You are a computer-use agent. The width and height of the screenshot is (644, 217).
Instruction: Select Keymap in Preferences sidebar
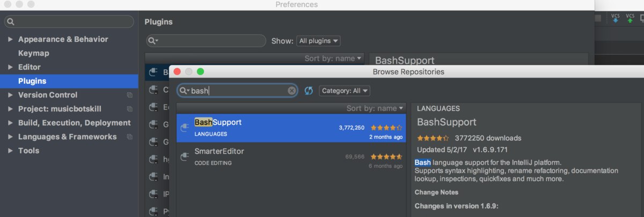(x=33, y=53)
